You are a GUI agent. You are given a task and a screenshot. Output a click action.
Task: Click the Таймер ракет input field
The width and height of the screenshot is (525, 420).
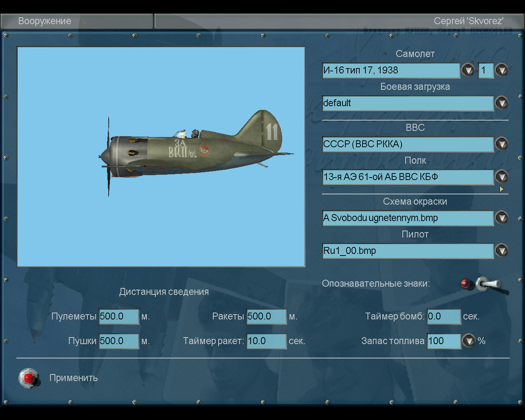point(266,341)
